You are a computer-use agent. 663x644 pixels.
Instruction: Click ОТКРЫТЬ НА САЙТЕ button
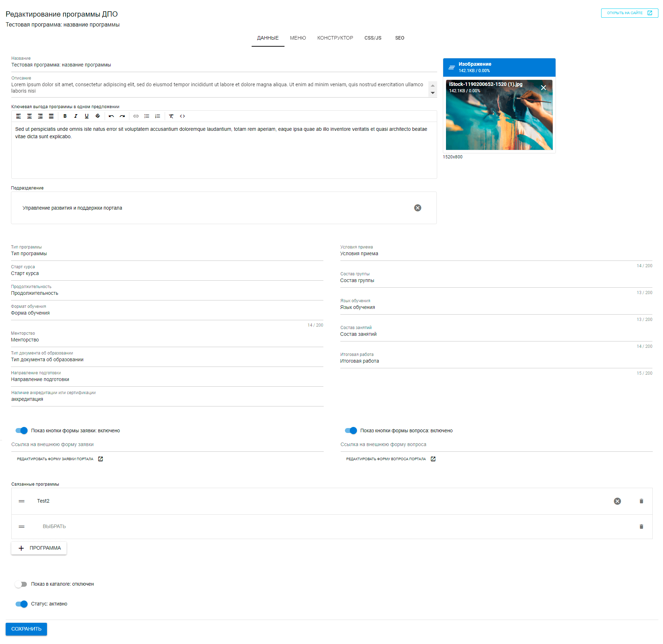click(x=629, y=13)
